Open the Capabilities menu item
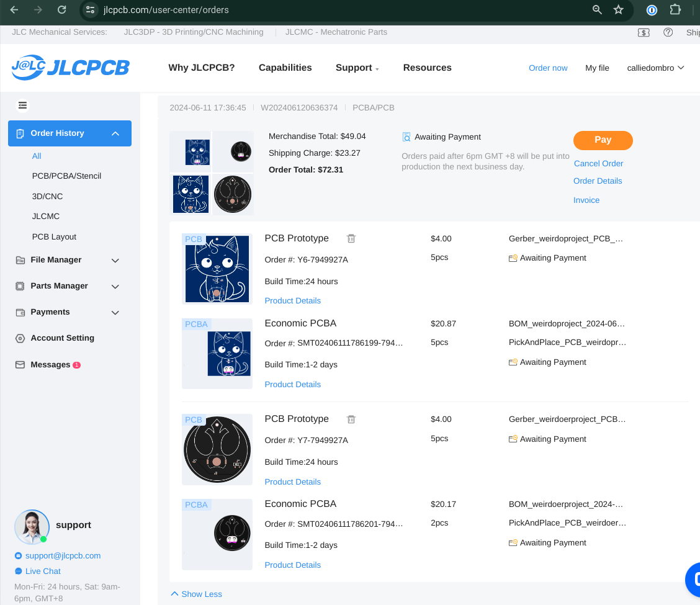The image size is (700, 605). [285, 68]
